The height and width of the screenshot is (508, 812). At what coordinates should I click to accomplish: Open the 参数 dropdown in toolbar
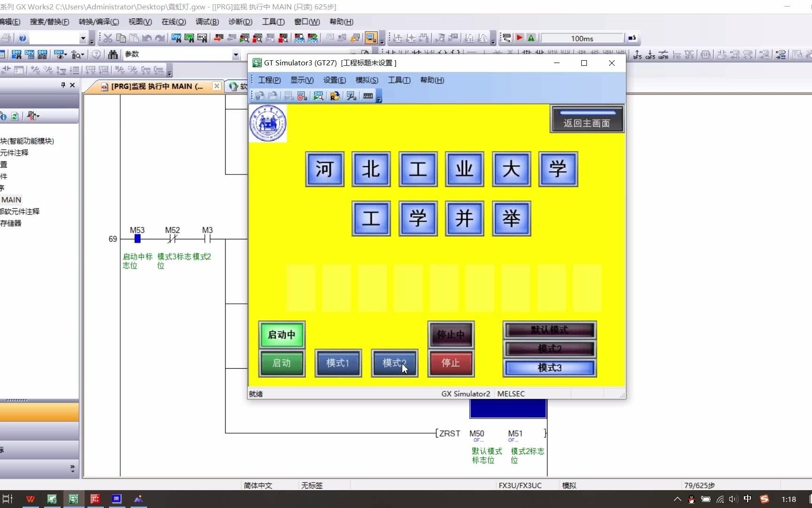235,55
